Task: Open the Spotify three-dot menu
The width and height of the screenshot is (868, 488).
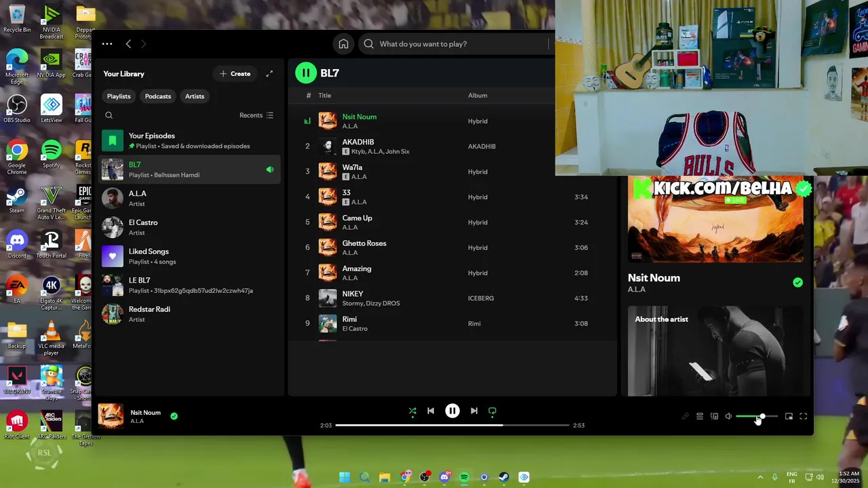Action: click(107, 44)
